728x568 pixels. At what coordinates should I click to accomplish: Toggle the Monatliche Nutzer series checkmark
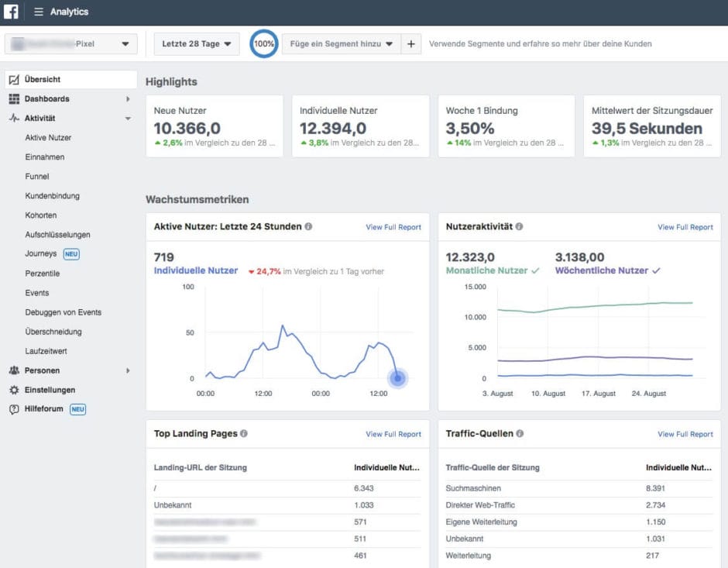pyautogui.click(x=534, y=270)
